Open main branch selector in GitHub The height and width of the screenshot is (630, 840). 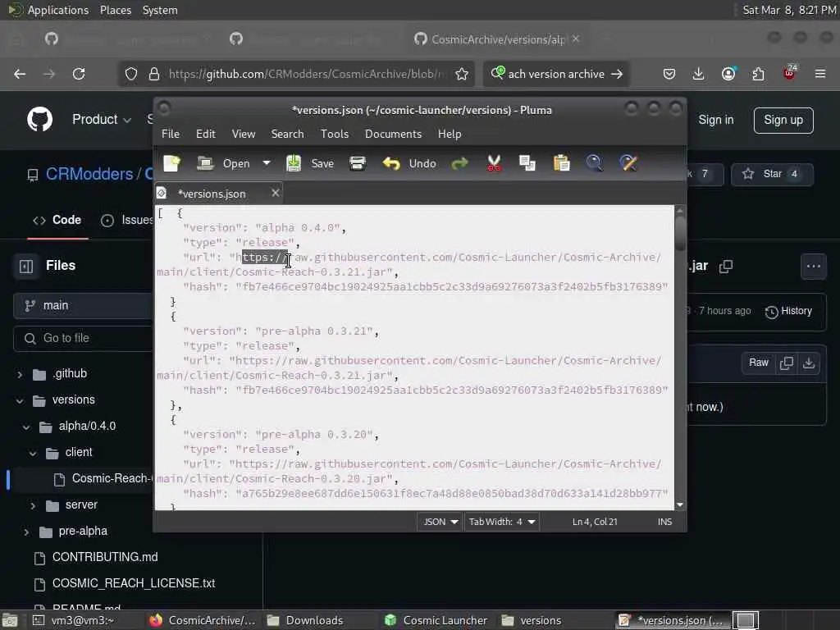(83, 305)
